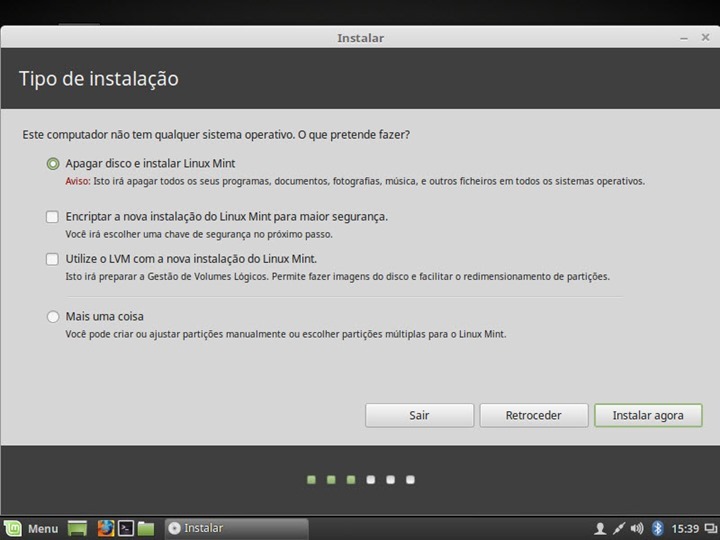Select the Instalar window in taskbar
The height and width of the screenshot is (540, 720).
pyautogui.click(x=236, y=528)
